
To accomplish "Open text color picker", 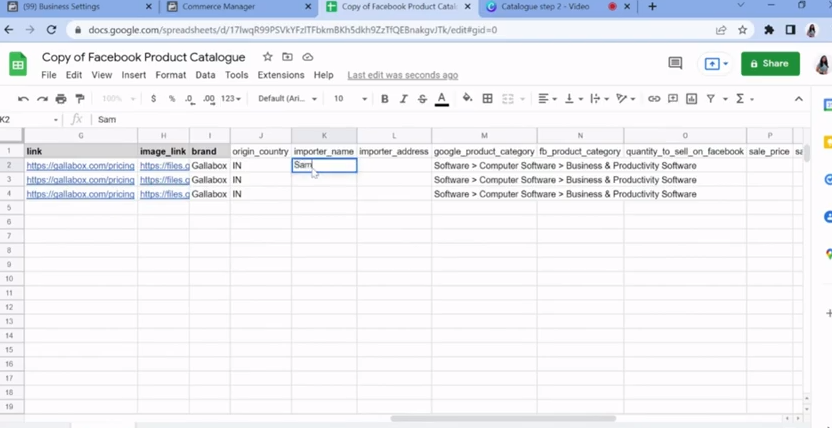I will [441, 99].
